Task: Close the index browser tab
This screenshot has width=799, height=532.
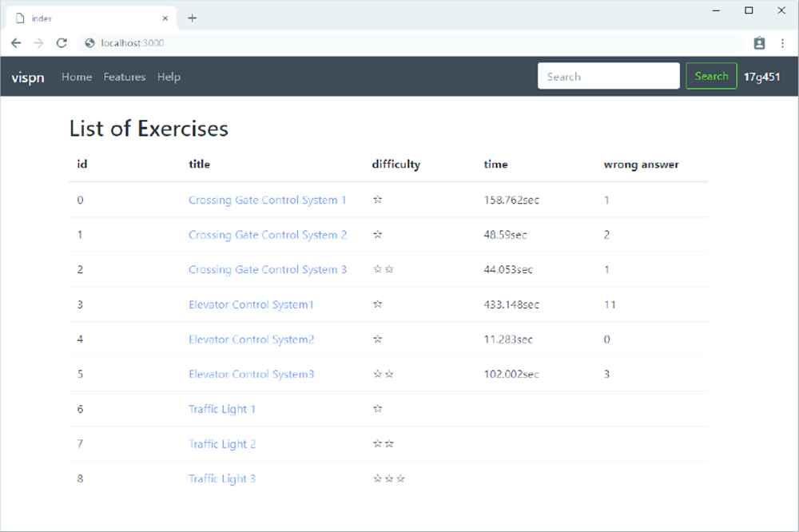Action: coord(165,18)
